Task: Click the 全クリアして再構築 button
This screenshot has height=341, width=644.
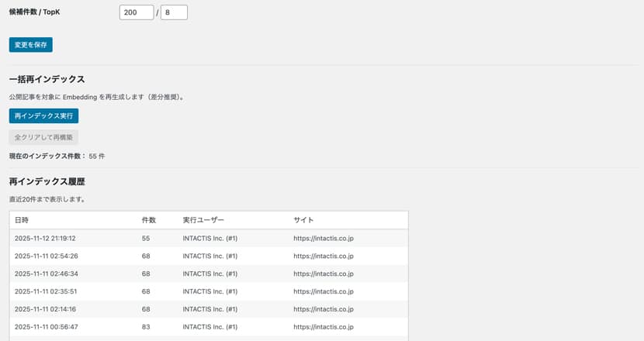Action: point(43,137)
